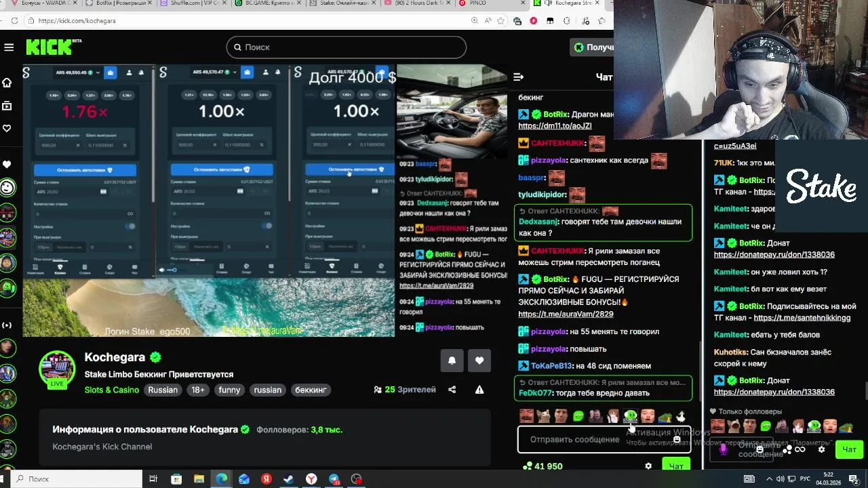The height and width of the screenshot is (488, 868).
Task: Focus the Поиск search field on Kick
Action: point(346,47)
